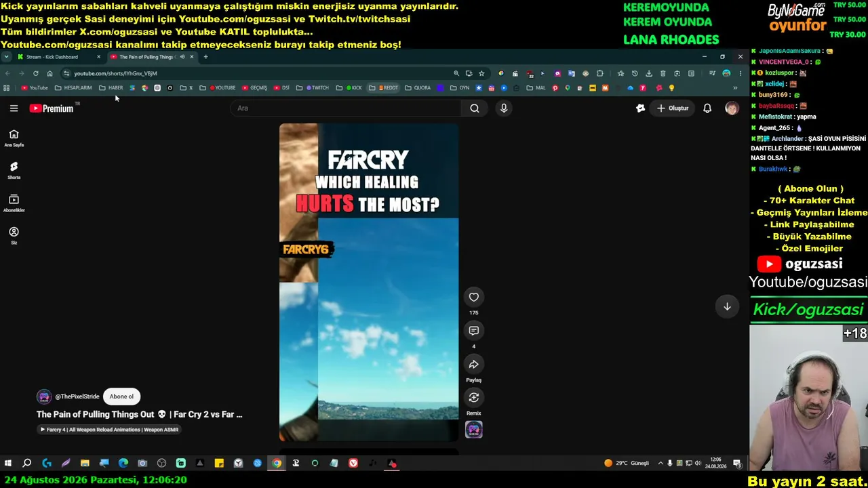Go to browser home page

point(50,73)
